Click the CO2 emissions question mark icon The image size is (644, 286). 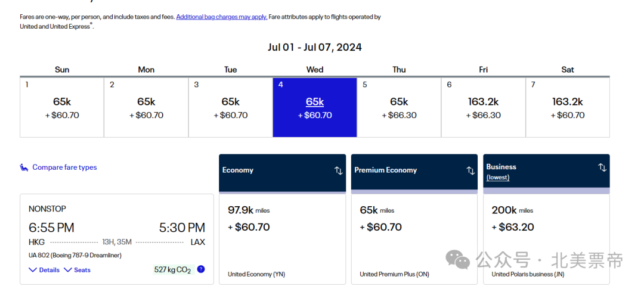201,269
